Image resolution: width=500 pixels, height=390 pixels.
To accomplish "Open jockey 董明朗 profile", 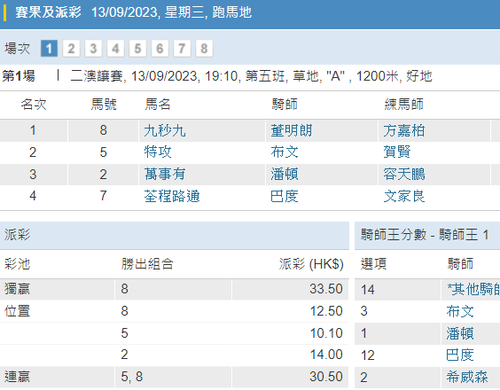I will (x=291, y=131).
